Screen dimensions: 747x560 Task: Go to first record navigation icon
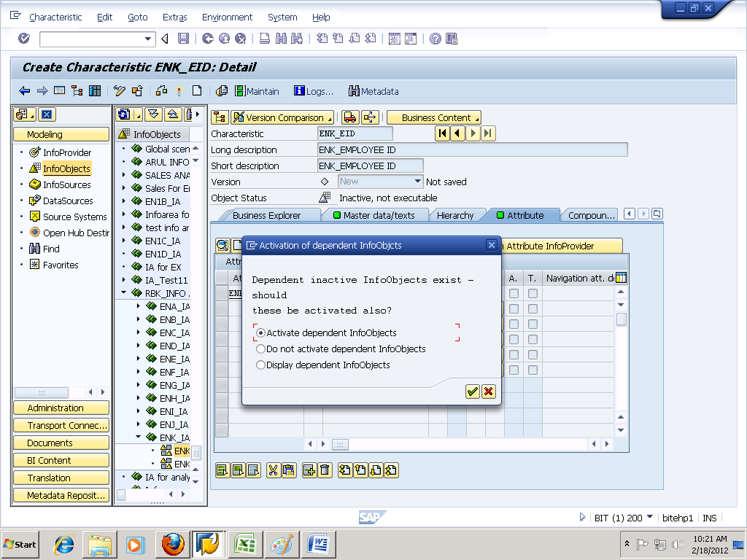click(442, 133)
